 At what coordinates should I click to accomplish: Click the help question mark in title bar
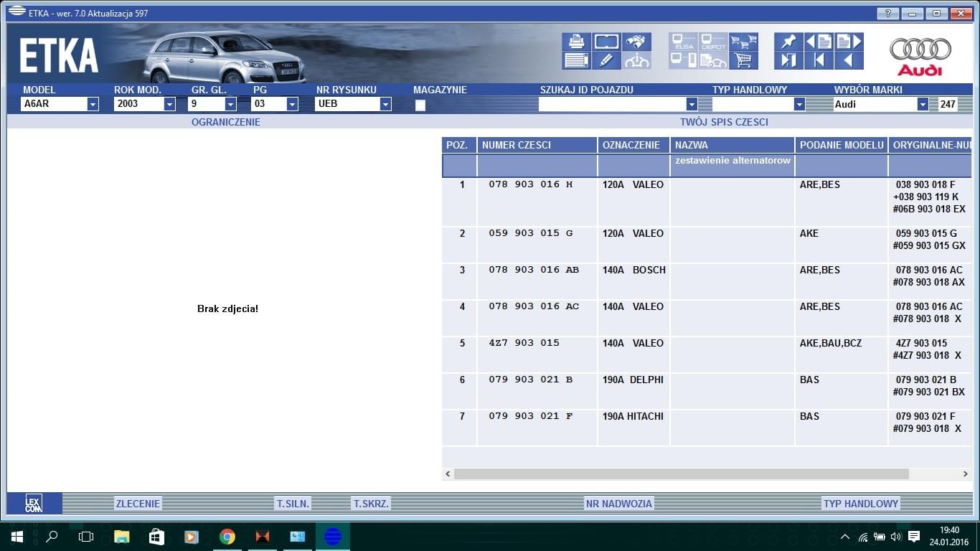coord(887,14)
